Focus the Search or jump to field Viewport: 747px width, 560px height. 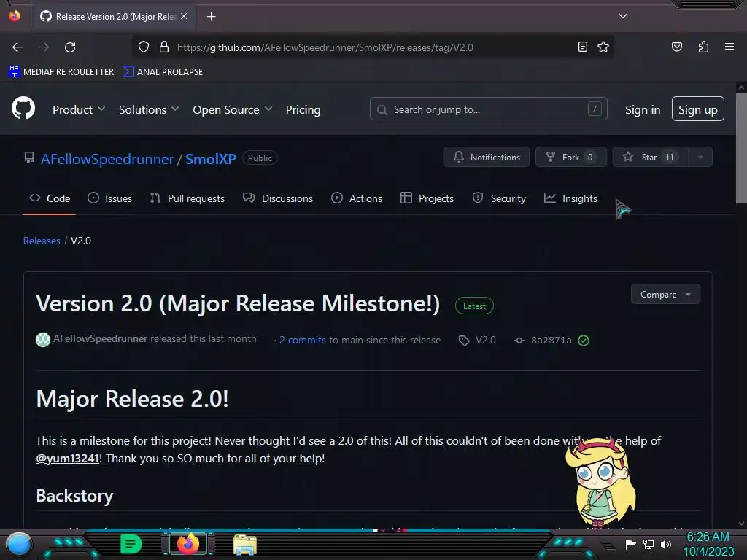(x=488, y=109)
